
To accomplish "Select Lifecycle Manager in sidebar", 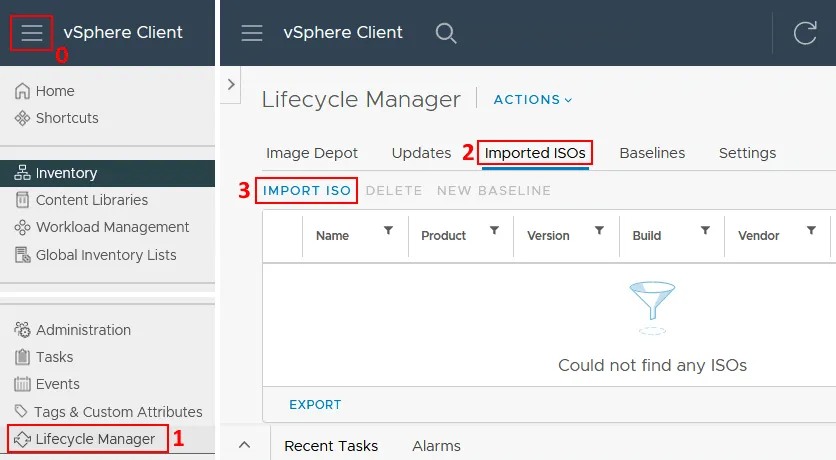I will (x=95, y=439).
